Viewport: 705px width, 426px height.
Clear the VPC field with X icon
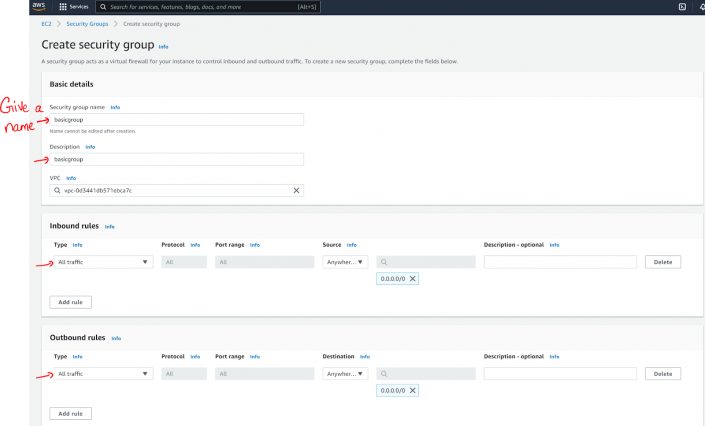[296, 190]
